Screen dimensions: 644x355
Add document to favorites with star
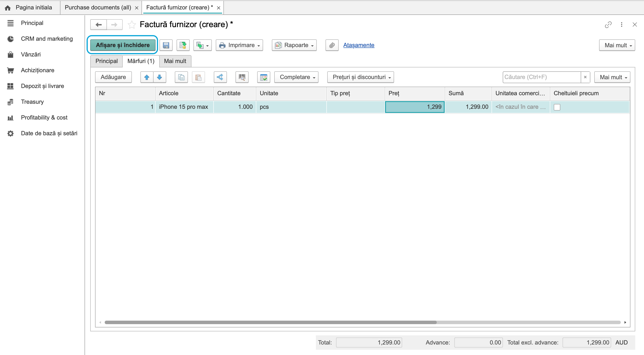tap(132, 25)
